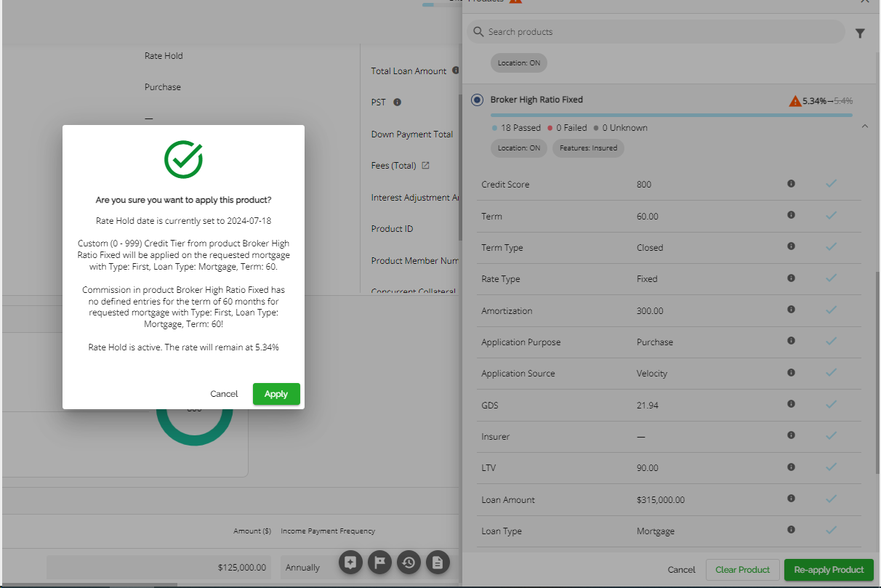
Task: Click the info icon beside Credit Score
Action: [791, 184]
